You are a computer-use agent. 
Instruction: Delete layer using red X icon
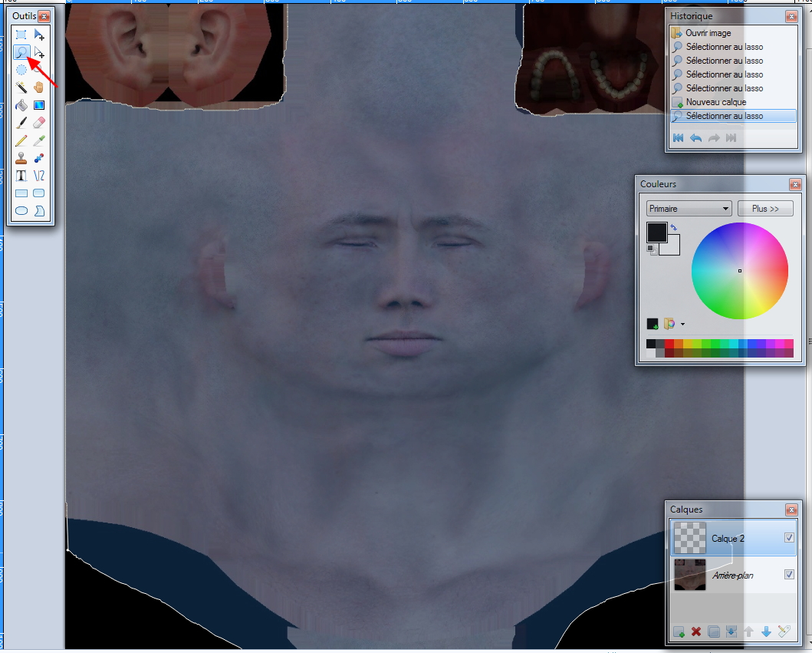(696, 632)
